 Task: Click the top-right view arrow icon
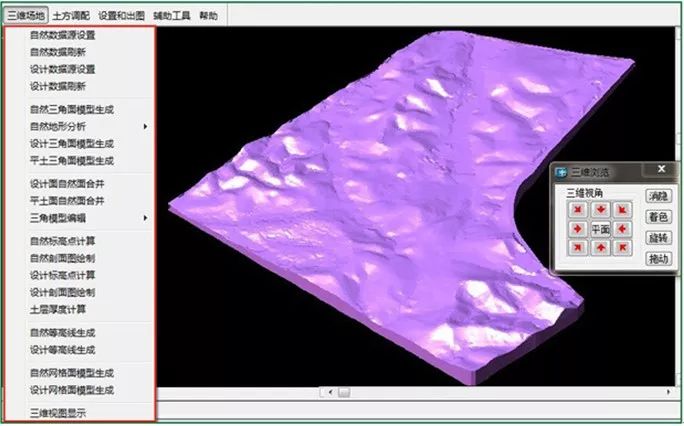[622, 210]
